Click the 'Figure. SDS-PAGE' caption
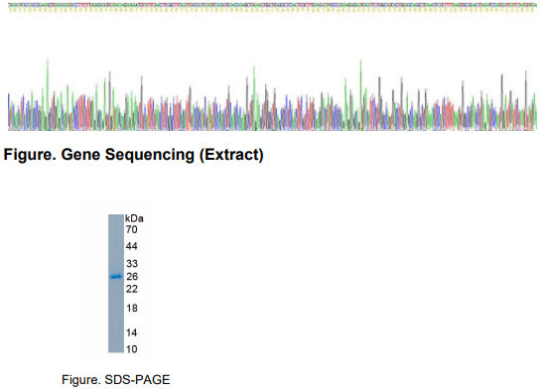The width and height of the screenshot is (546, 392). pyautogui.click(x=116, y=379)
